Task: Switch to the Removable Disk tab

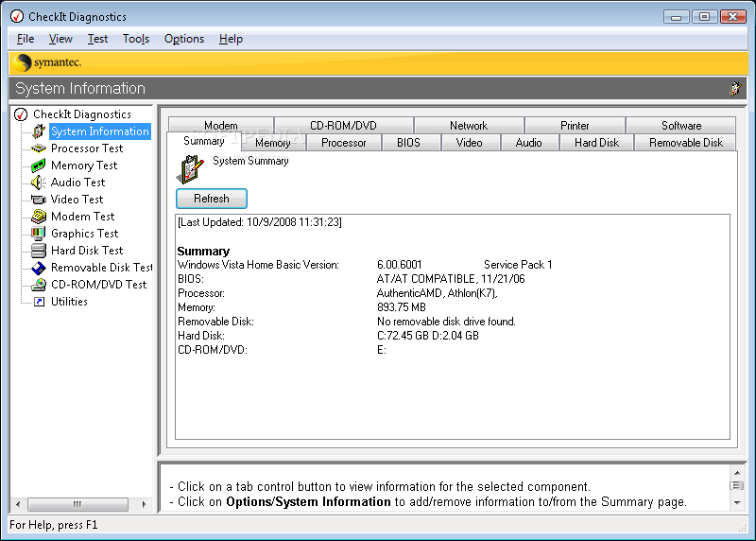Action: 686,143
